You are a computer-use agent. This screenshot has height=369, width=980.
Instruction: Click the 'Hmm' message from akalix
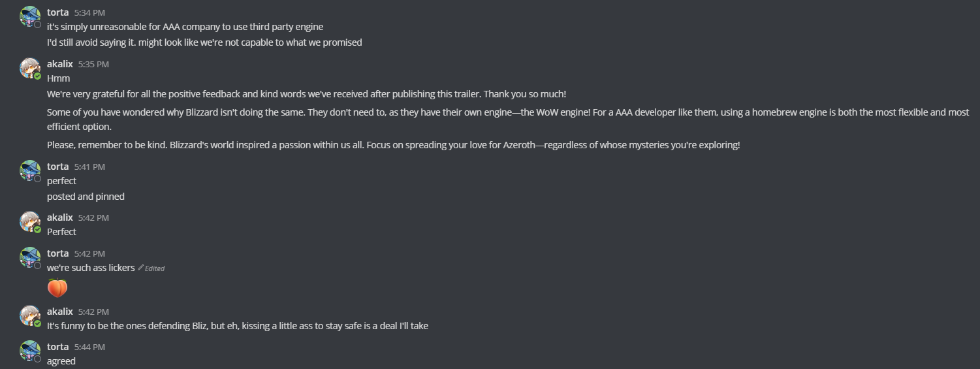pos(58,78)
